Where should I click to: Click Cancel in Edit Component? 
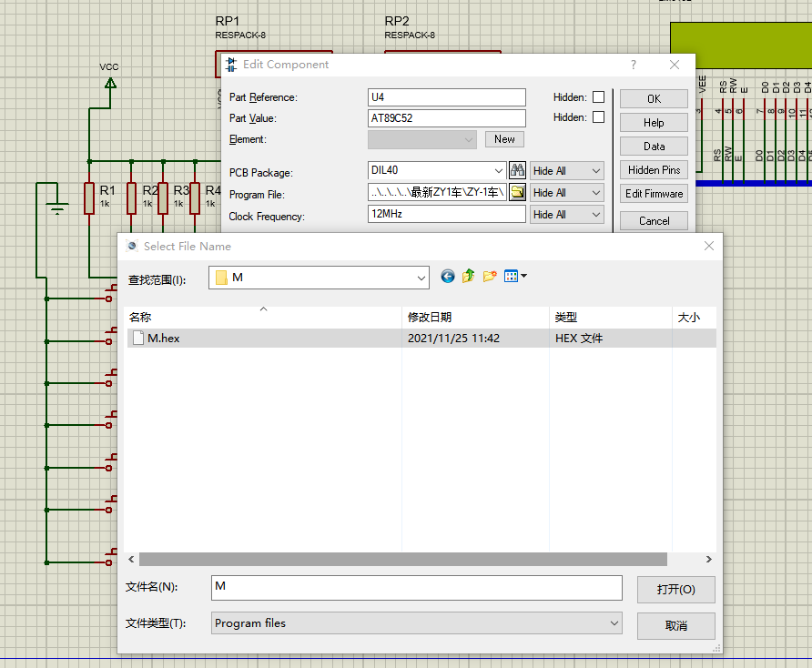(654, 221)
